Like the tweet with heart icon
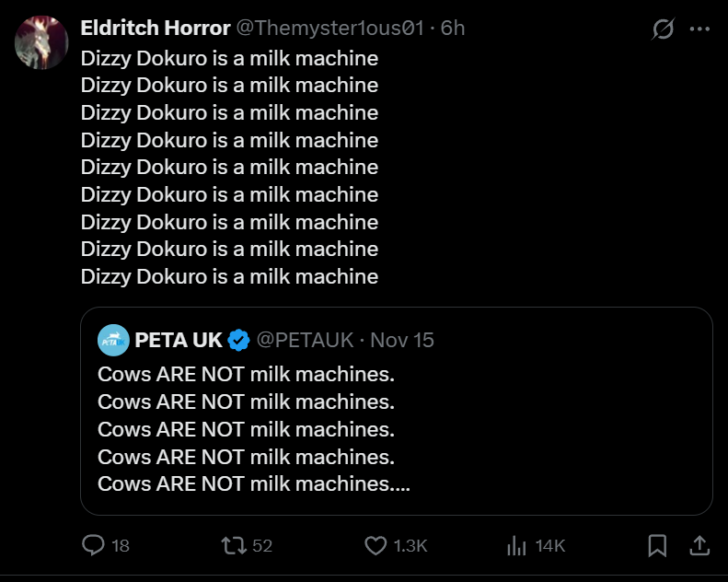Screen dimensions: 728x582 pyautogui.click(x=375, y=546)
